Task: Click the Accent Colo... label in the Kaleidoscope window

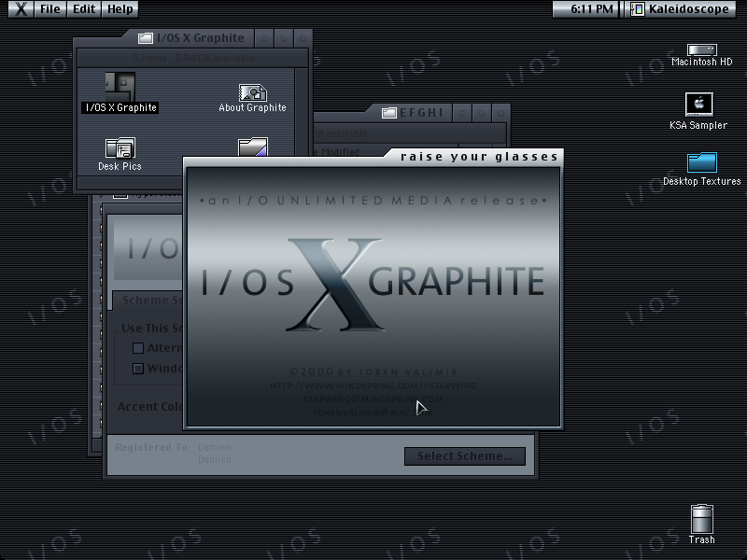Action: point(150,407)
